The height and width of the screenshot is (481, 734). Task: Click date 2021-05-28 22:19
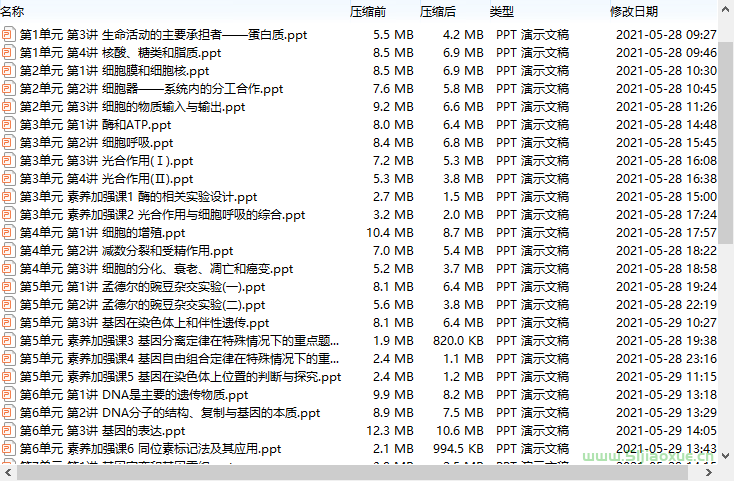(666, 305)
